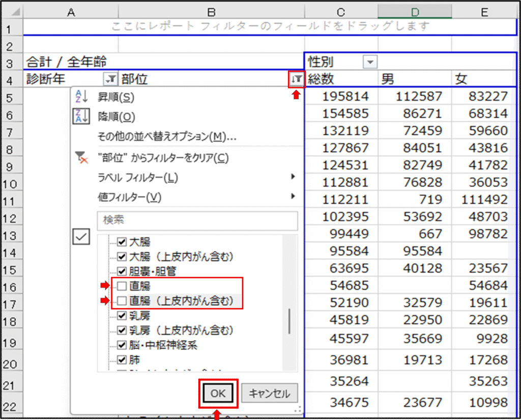Click the 診断年 filter button icon
Screen dimensions: 521x420
pos(110,79)
